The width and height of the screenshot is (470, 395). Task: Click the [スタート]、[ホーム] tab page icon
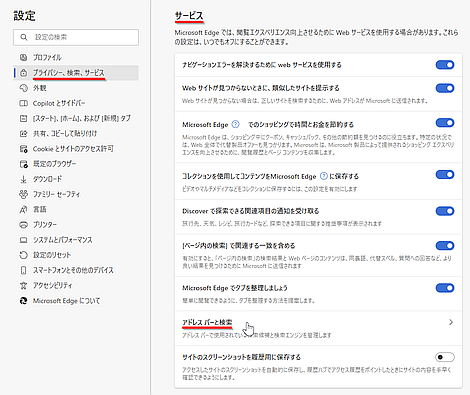(23, 118)
